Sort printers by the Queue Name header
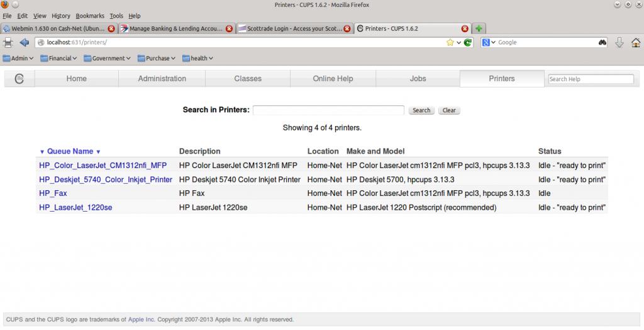The image size is (644, 330). [x=70, y=151]
